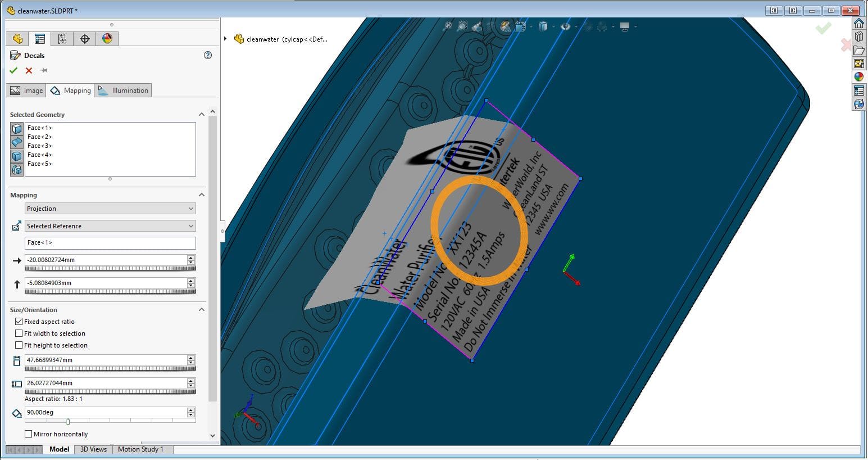Screen dimensions: 868x460
Task: Uncheck Fixed aspect ratio
Action: coord(19,321)
